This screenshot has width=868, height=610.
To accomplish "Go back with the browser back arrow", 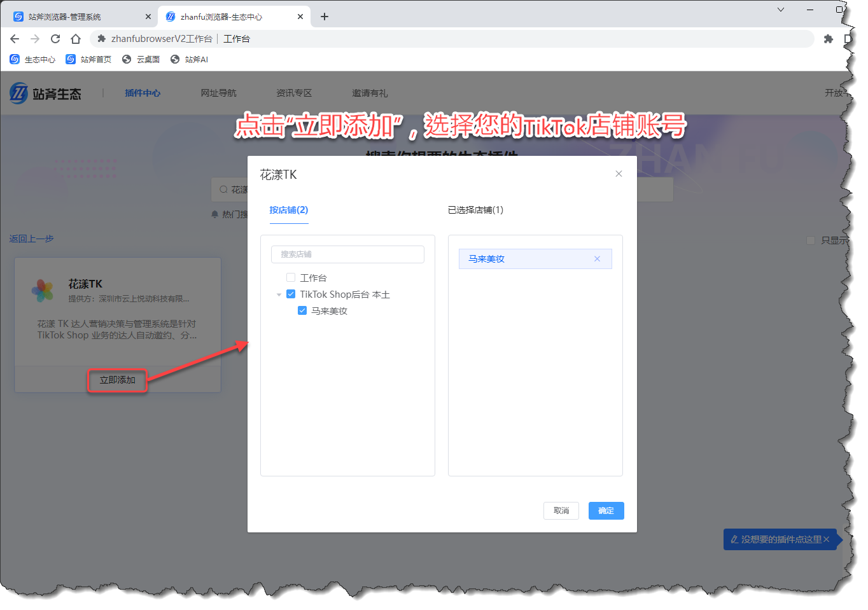I will click(15, 39).
